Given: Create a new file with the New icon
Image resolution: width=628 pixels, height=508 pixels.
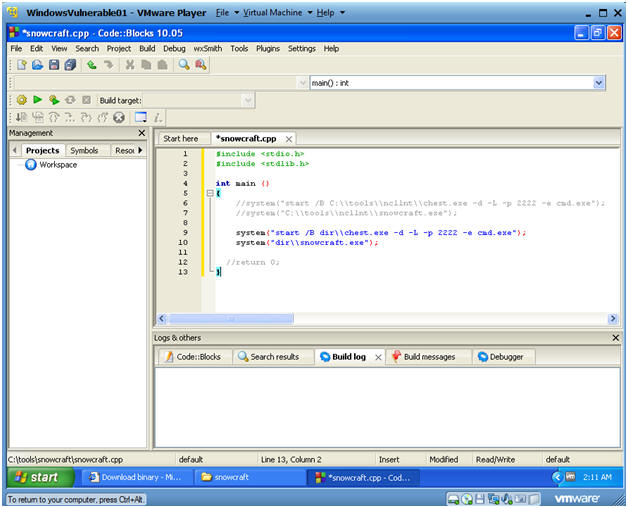Looking at the screenshot, I should pyautogui.click(x=22, y=65).
